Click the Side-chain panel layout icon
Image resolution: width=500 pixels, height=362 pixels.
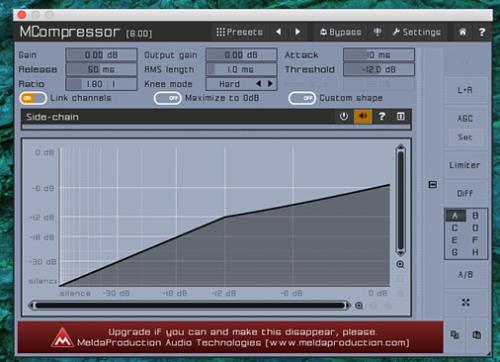pyautogui.click(x=401, y=117)
